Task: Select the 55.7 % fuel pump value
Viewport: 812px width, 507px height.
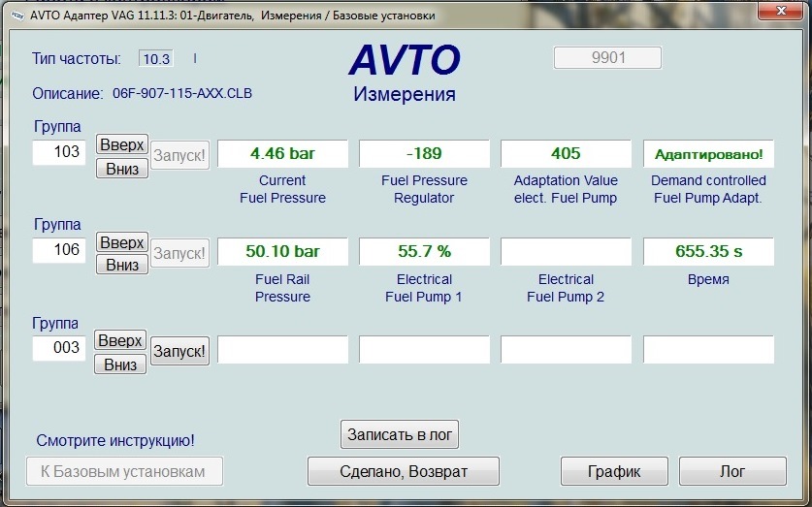Action: click(x=424, y=251)
